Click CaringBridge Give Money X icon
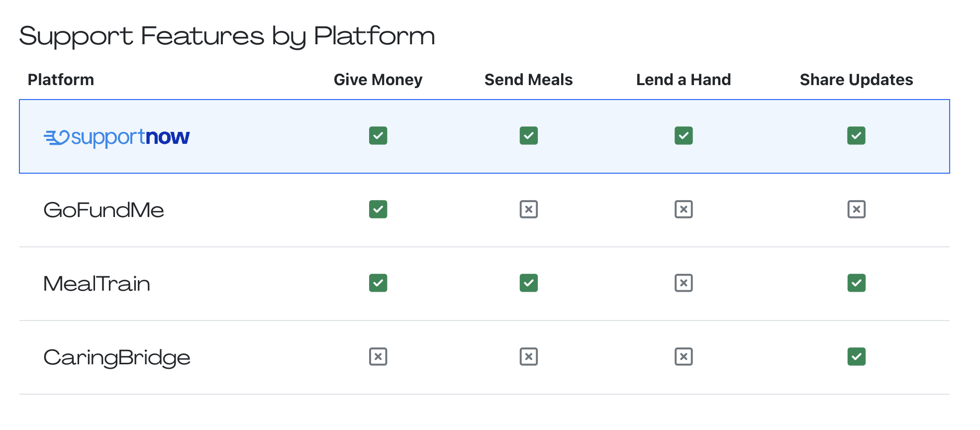 [x=378, y=357]
